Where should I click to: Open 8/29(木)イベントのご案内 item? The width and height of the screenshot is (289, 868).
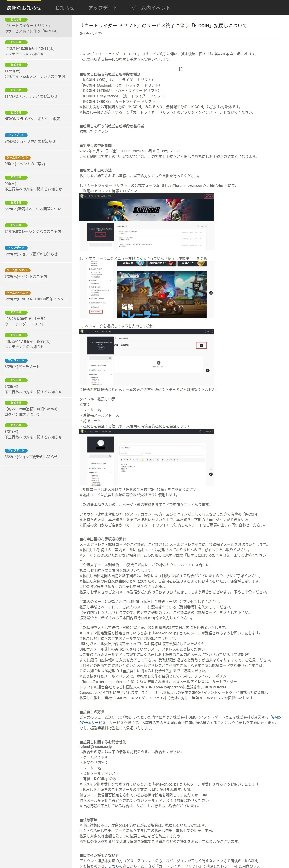36,274
